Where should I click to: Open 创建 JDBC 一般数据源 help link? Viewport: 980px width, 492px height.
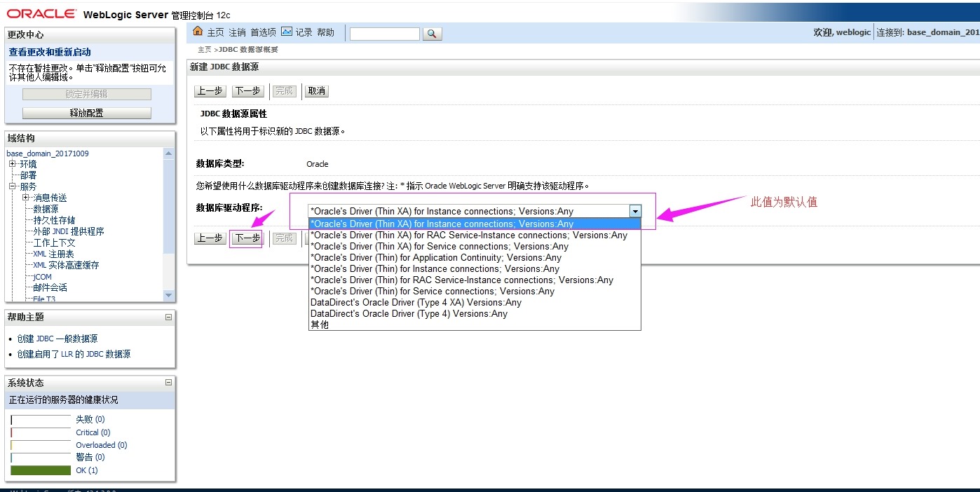57,339
